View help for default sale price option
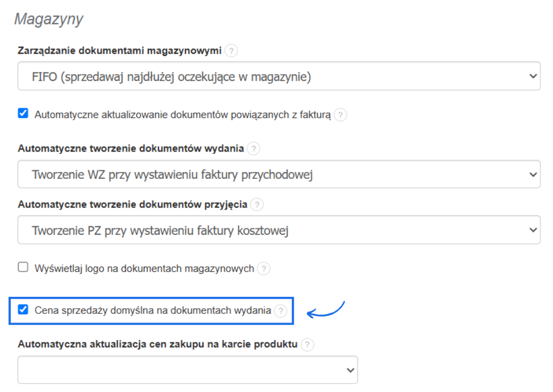 [x=280, y=311]
